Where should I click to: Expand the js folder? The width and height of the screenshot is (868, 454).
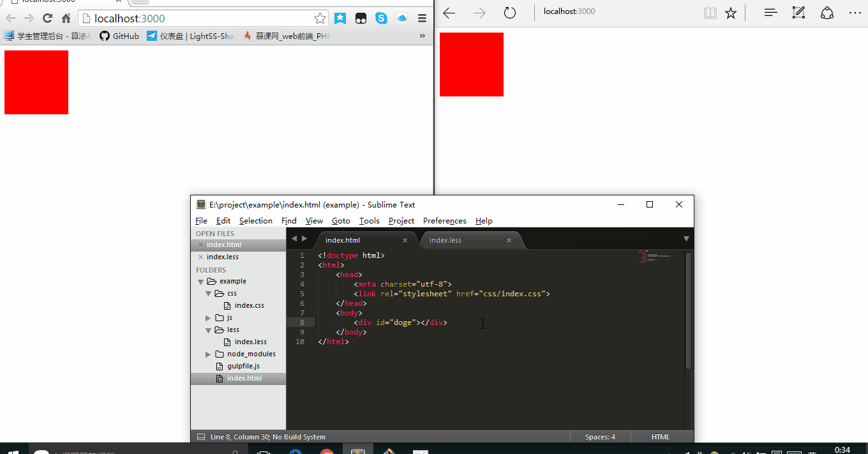(208, 318)
